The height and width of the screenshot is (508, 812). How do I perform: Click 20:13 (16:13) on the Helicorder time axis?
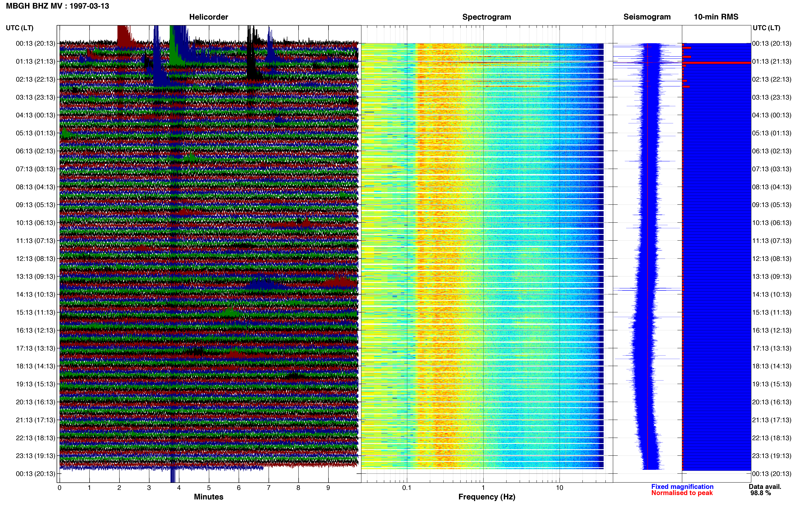35,402
